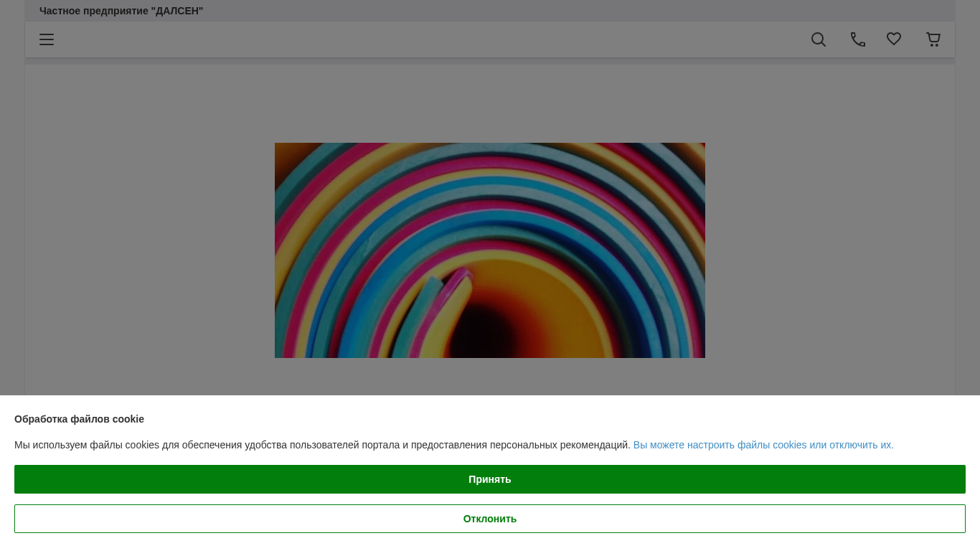The height and width of the screenshot is (551, 980).
Task: Accept cookies with the Принять button
Action: [x=490, y=479]
